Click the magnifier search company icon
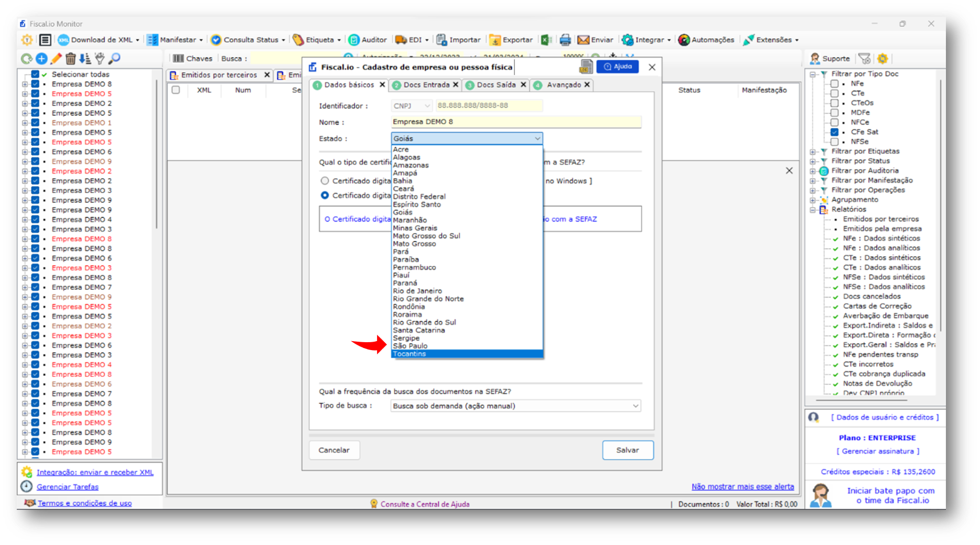980x545 pixels. pyautogui.click(x=114, y=59)
